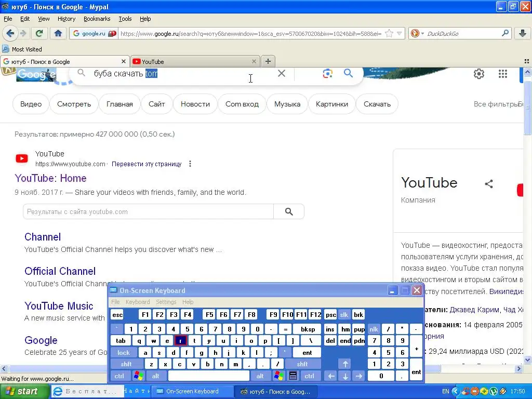Toggle the left ctrl key

[119, 376]
